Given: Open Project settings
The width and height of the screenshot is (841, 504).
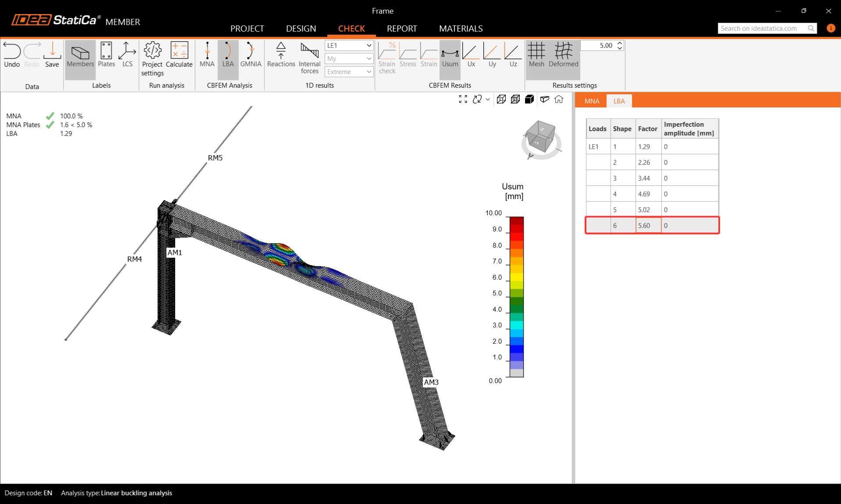Looking at the screenshot, I should click(153, 60).
